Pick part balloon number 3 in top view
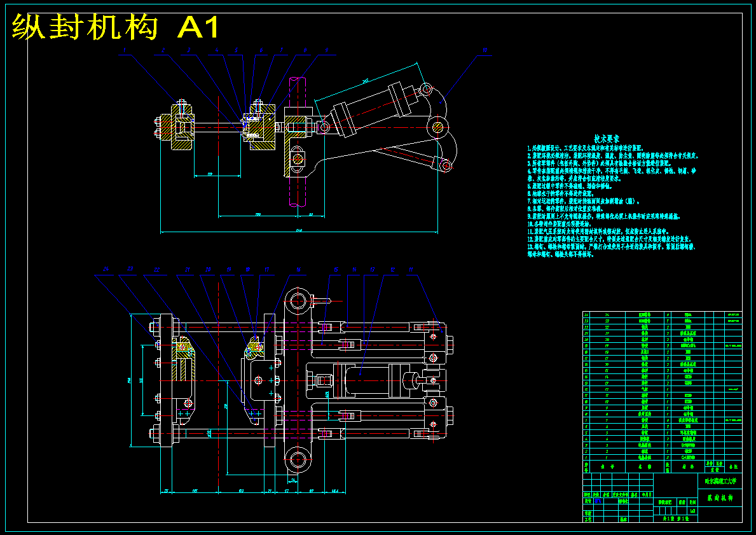This screenshot has height=535, width=756. [188, 50]
